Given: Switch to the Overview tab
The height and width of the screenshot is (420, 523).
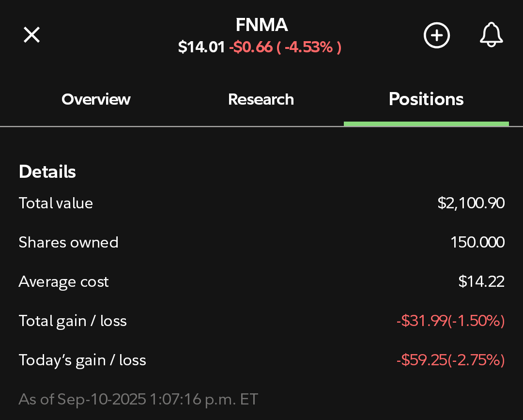Looking at the screenshot, I should click(96, 99).
